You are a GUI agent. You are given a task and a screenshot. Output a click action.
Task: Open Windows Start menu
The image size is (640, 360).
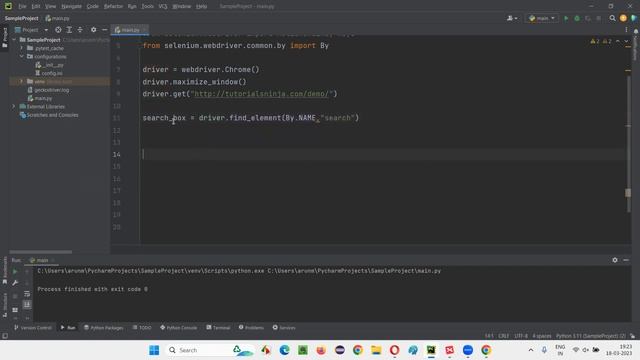pyautogui.click(x=154, y=350)
